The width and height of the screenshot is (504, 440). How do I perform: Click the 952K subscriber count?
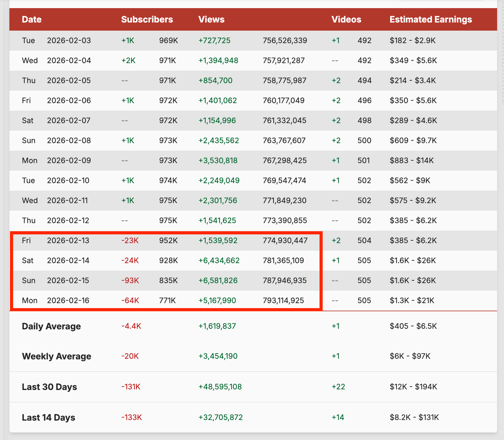point(168,241)
